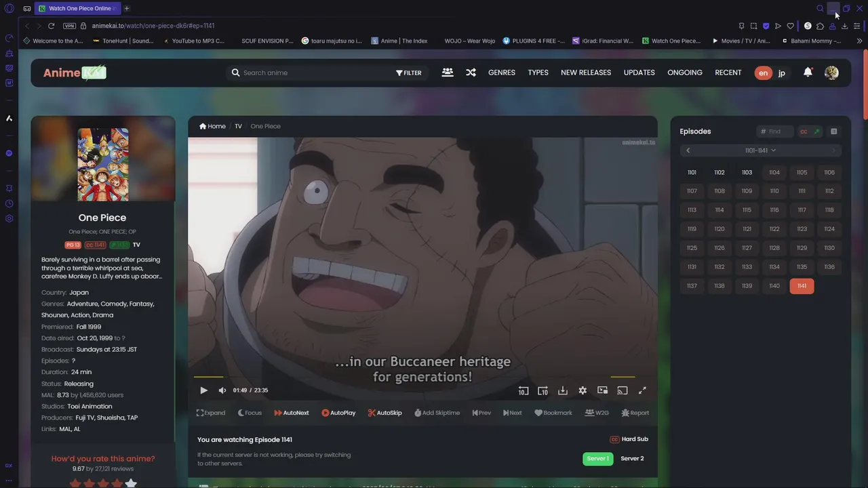Open the notifications bell

click(x=808, y=73)
